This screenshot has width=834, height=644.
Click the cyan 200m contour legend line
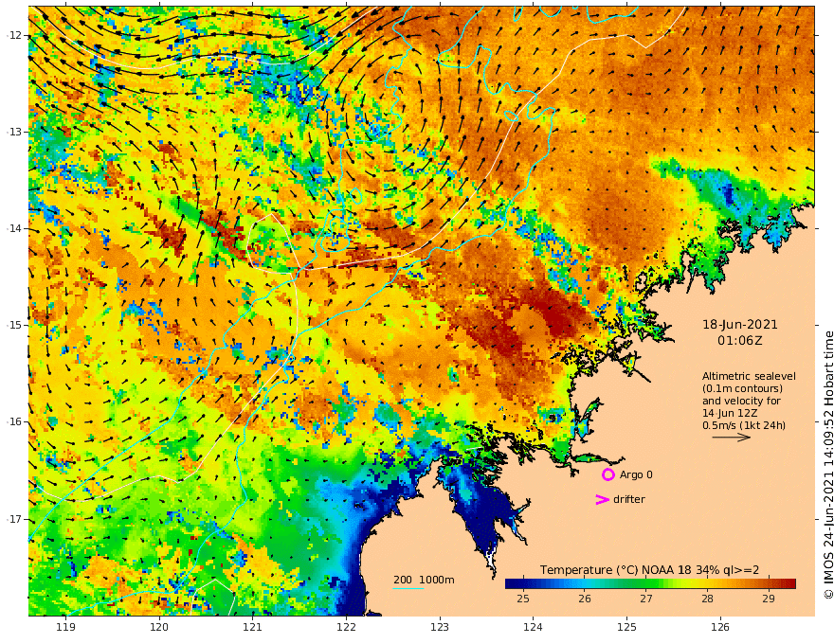tap(408, 588)
